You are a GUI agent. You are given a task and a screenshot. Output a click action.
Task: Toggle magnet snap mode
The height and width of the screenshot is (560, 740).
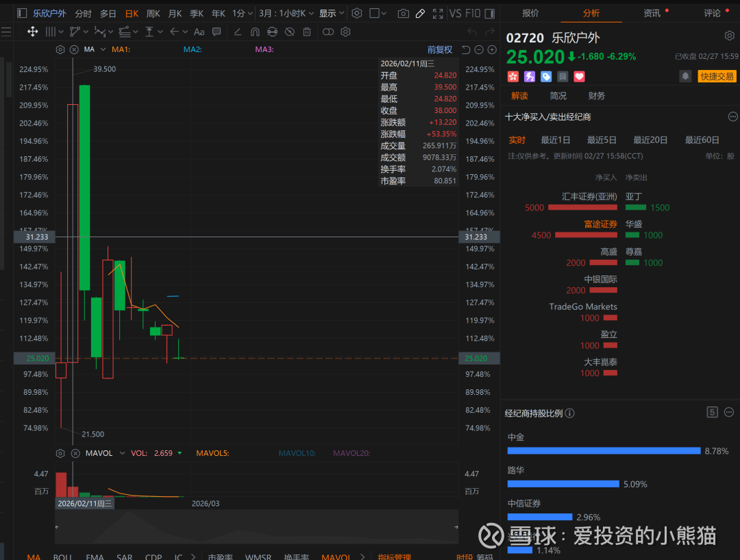tap(255, 32)
